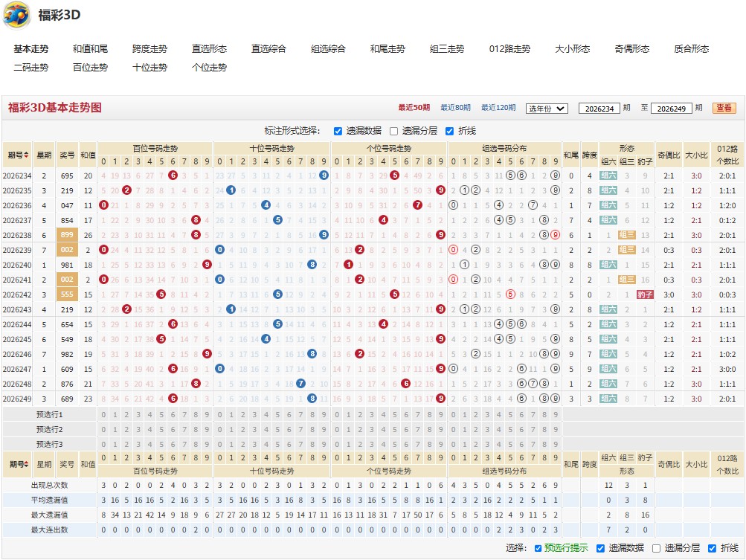
Task: Toggle bottom 遗漏分层 checkbox
Action: (x=657, y=549)
